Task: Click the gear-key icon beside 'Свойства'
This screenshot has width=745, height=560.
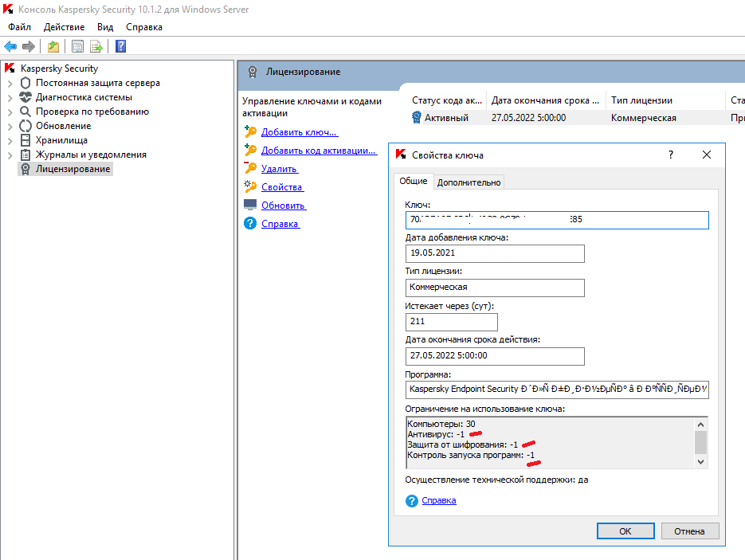Action: click(250, 186)
